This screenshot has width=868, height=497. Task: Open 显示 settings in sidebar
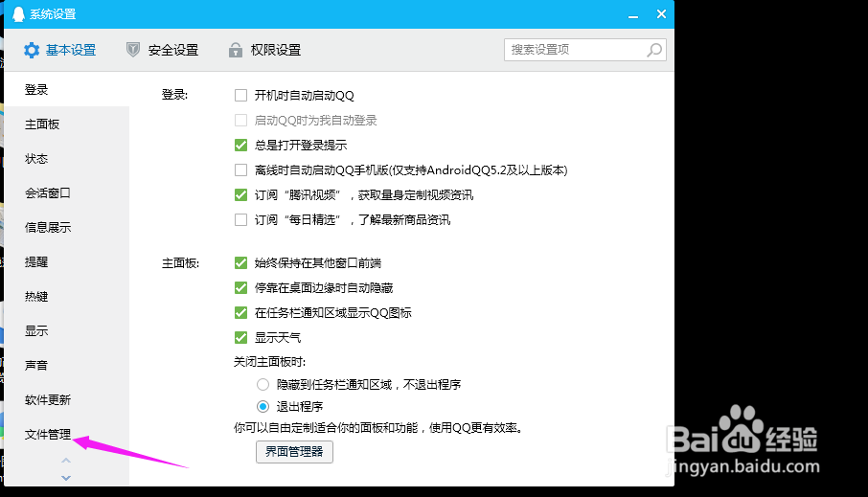tap(66, 330)
